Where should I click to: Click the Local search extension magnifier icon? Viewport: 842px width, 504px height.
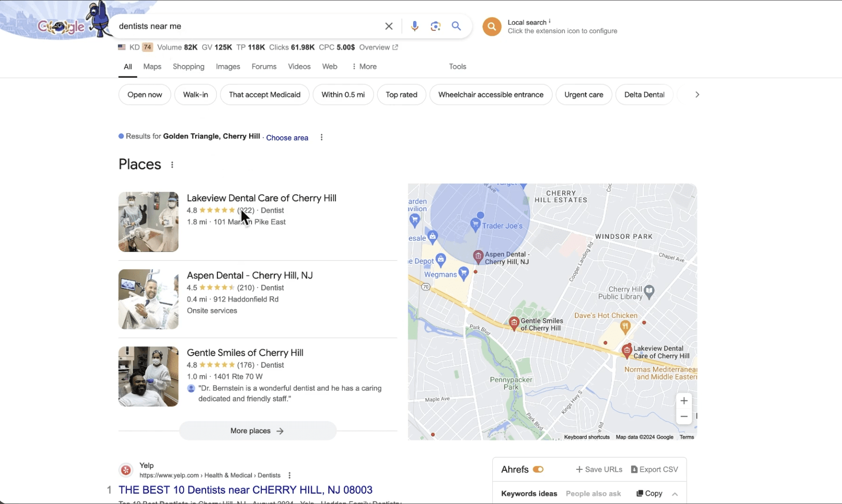(492, 26)
